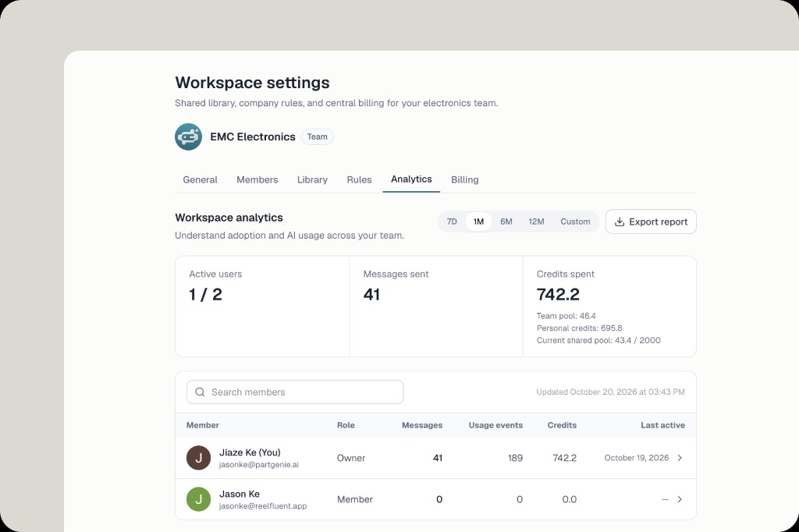Switch to the Members tab

[257, 179]
